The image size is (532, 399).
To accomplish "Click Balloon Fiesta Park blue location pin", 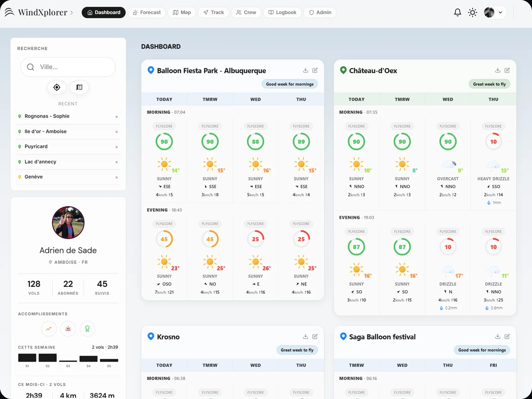I will [x=151, y=70].
